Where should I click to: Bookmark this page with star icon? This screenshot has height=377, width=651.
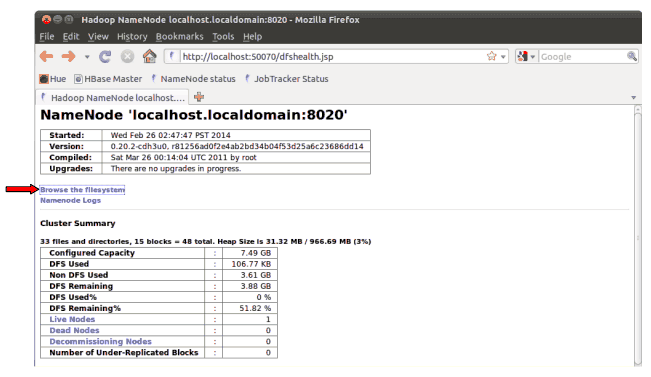[x=492, y=56]
